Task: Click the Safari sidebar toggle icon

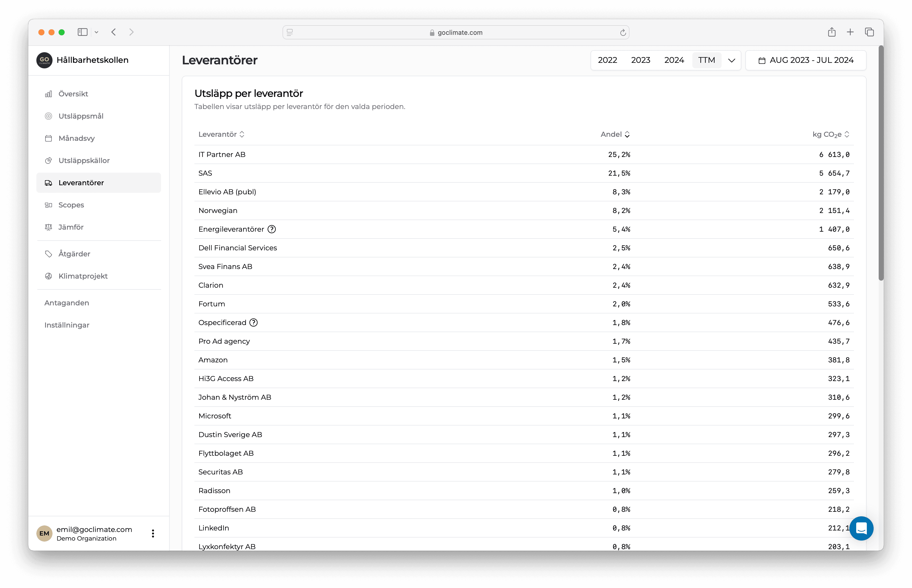Action: (83, 32)
